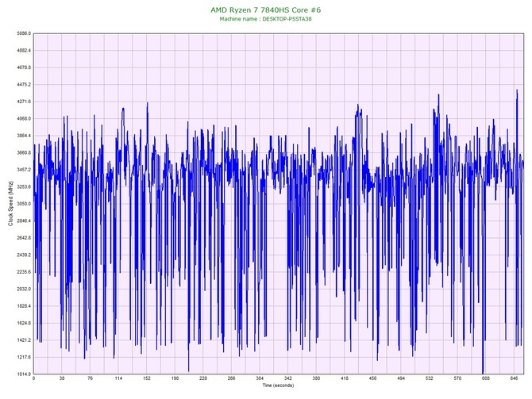Click the 'Machine name : DESKTOP-PSSTA38' subtitle

tap(266, 19)
